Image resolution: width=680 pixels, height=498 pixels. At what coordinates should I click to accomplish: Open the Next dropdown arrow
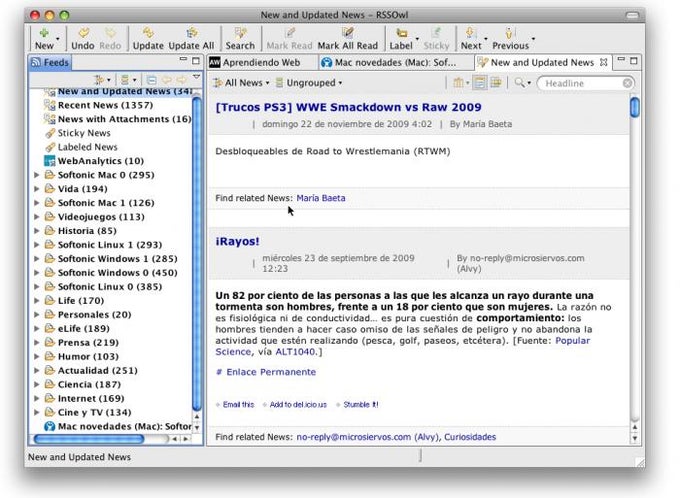(x=485, y=39)
